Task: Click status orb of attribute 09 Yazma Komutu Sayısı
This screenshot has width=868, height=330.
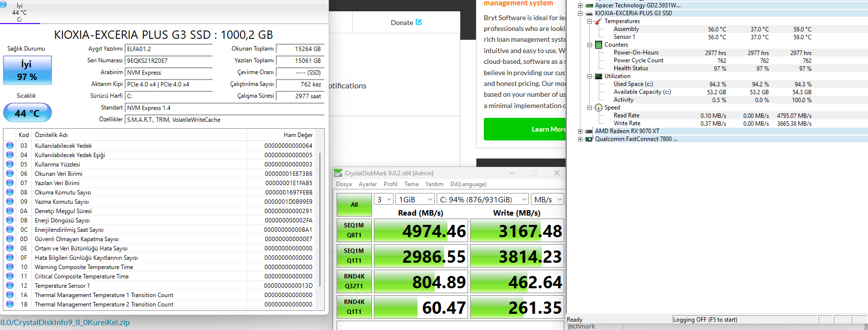Action: click(x=10, y=201)
